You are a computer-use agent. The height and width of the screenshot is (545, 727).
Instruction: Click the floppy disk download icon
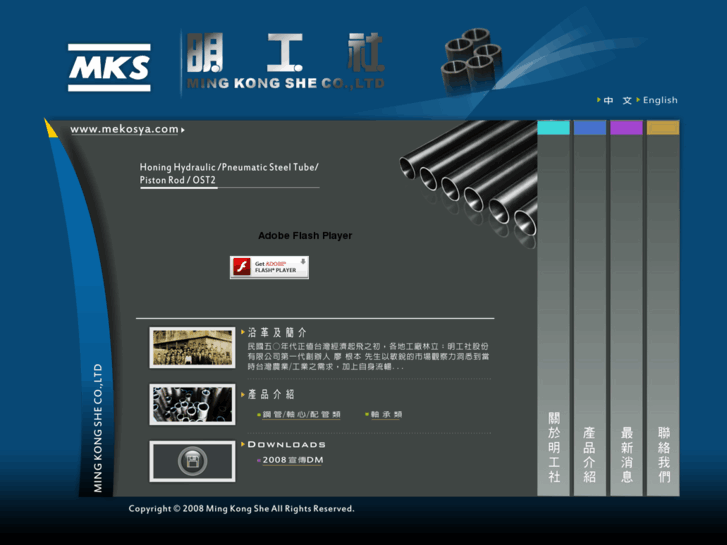192,461
